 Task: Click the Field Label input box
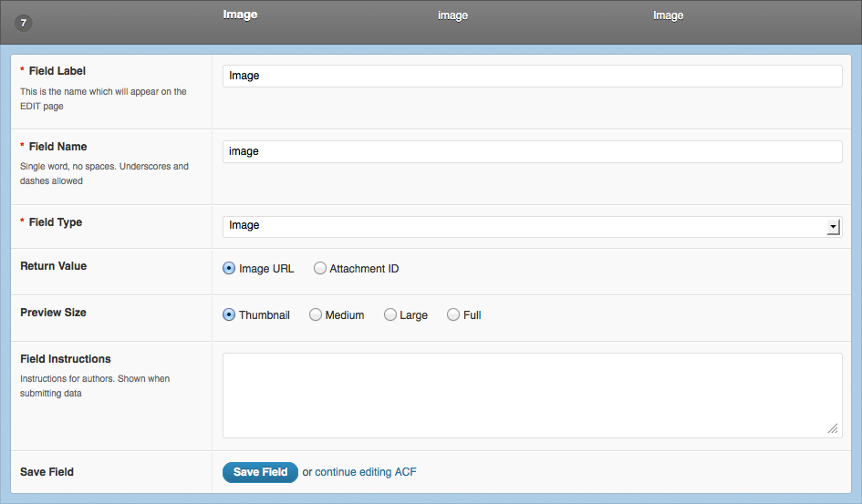[x=532, y=76]
